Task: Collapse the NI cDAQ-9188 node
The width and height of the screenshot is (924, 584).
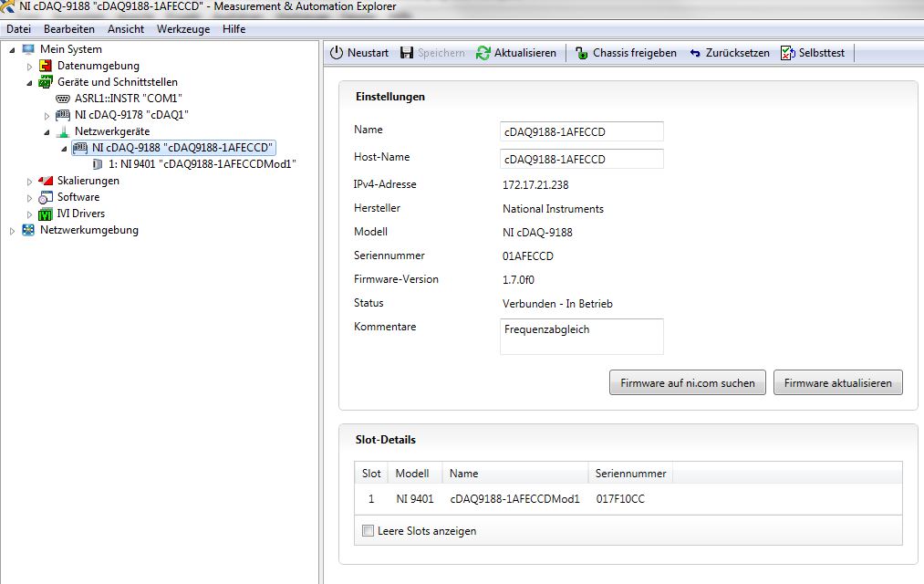Action: pyautogui.click(x=64, y=149)
